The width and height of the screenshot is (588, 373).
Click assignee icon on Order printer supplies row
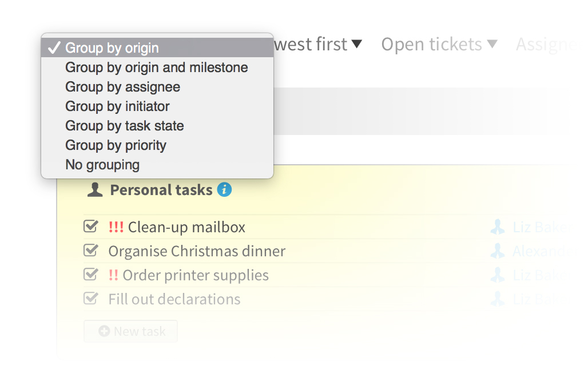(498, 275)
